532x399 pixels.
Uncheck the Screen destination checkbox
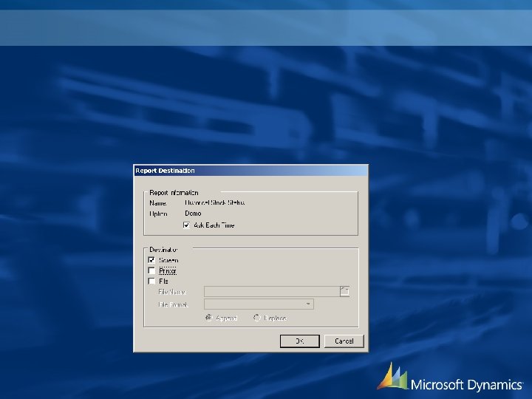151,260
